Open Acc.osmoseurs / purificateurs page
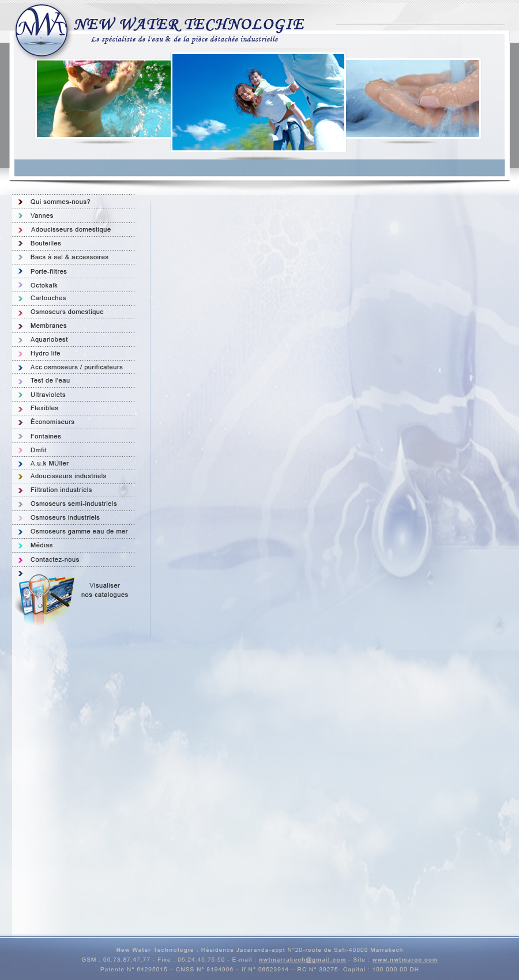 (77, 367)
